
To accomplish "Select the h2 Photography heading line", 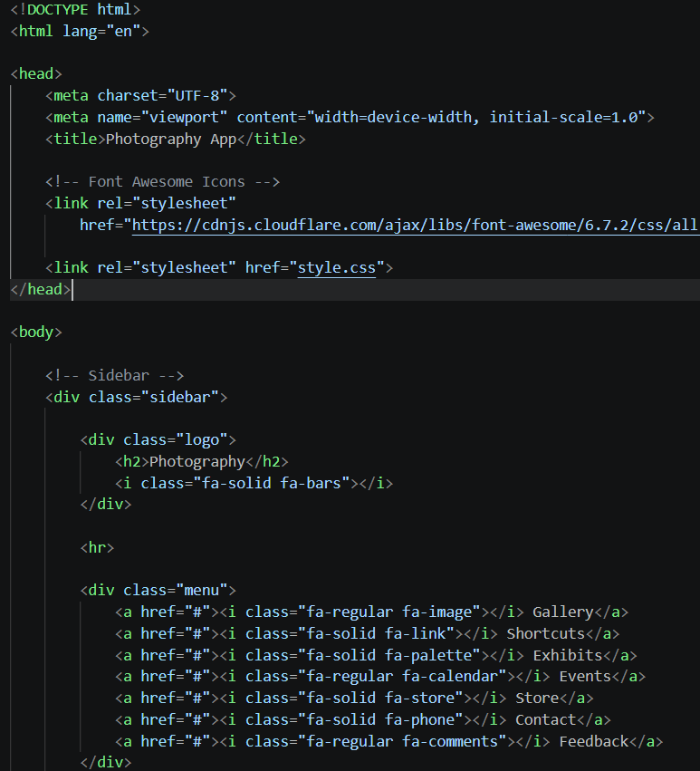I will [202, 462].
